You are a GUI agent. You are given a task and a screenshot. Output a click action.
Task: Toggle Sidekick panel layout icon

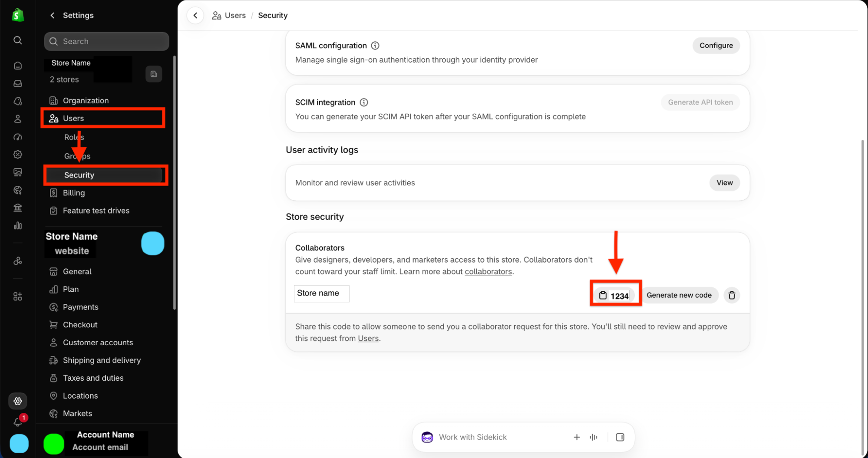[620, 437]
